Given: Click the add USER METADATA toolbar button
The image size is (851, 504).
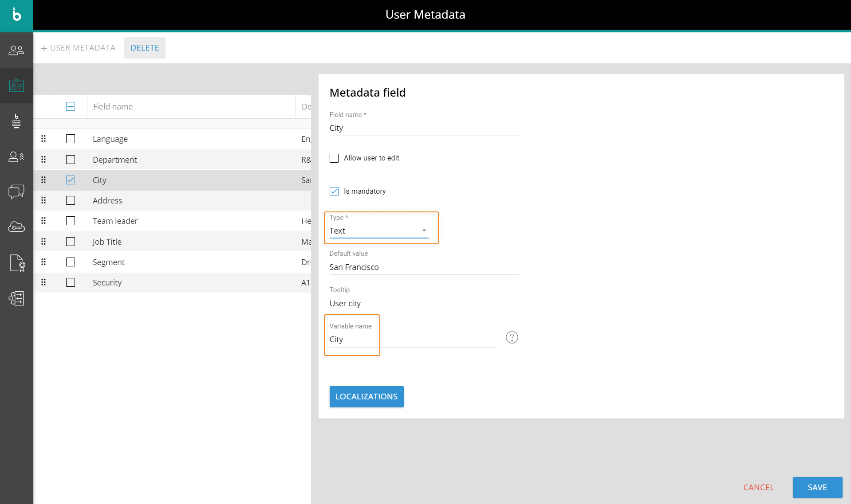Looking at the screenshot, I should click(78, 48).
